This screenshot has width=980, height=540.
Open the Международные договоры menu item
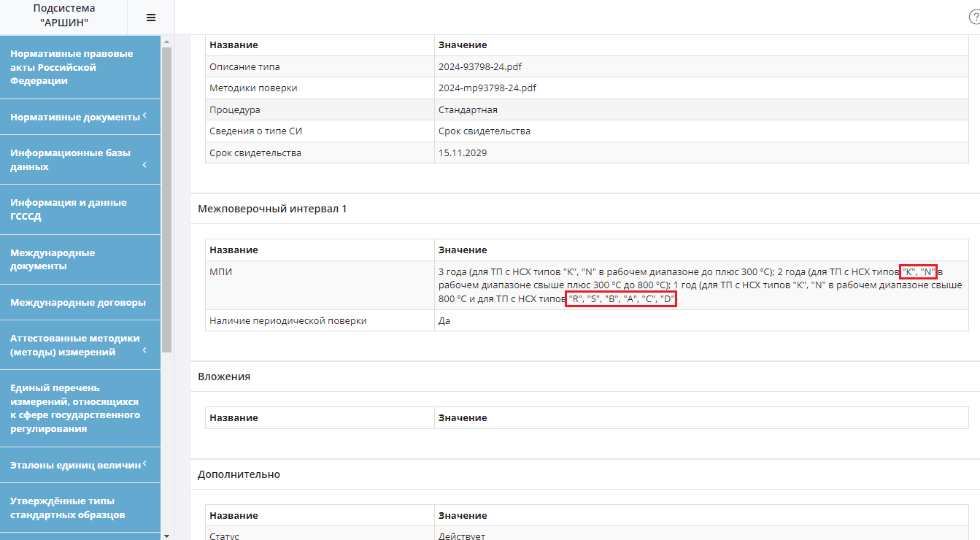[78, 302]
